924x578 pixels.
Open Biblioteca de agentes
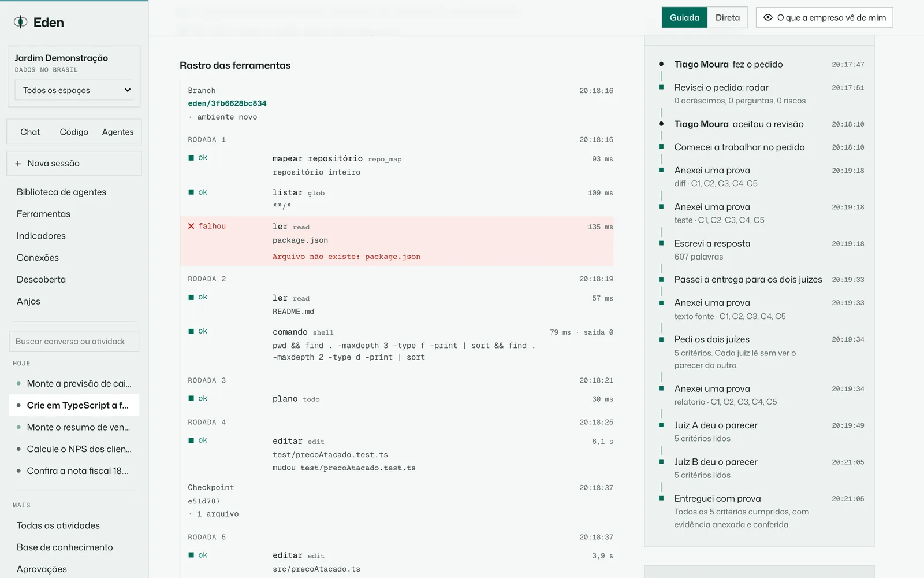coord(61,192)
